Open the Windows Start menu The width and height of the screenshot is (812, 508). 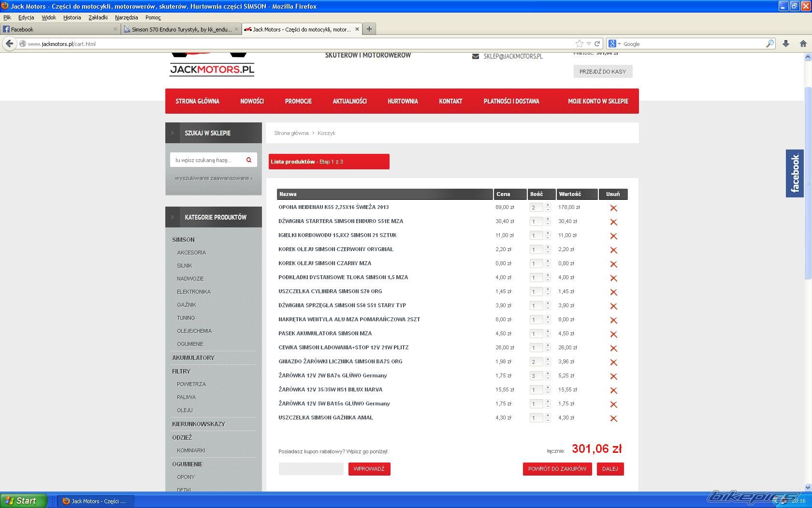tap(23, 501)
